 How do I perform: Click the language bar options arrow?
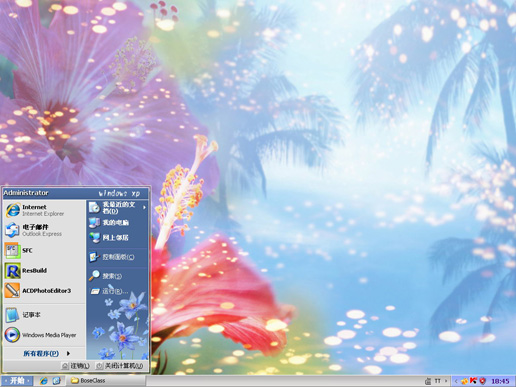[446, 381]
